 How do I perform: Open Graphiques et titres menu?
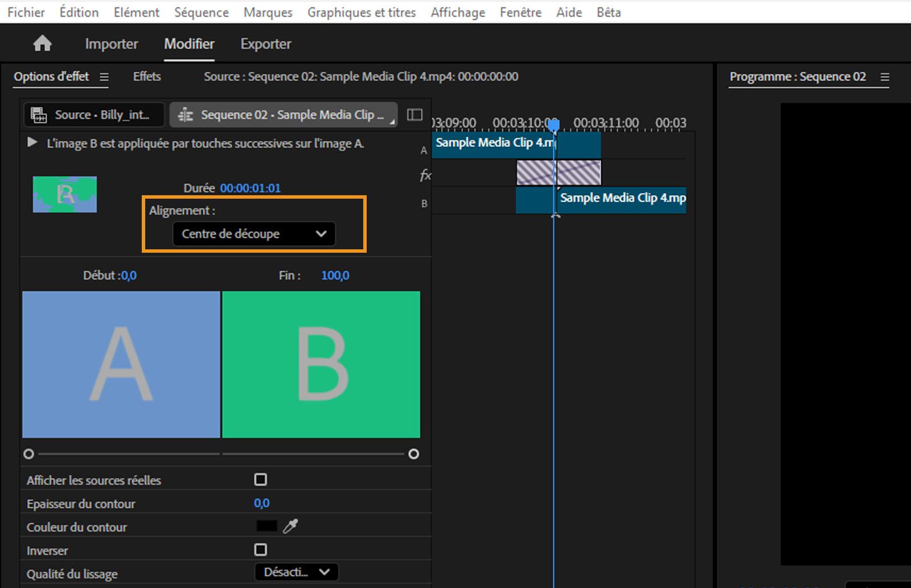[x=362, y=12]
